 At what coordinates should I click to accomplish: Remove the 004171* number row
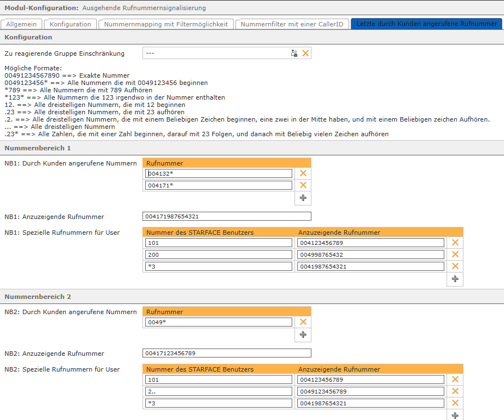(x=303, y=185)
